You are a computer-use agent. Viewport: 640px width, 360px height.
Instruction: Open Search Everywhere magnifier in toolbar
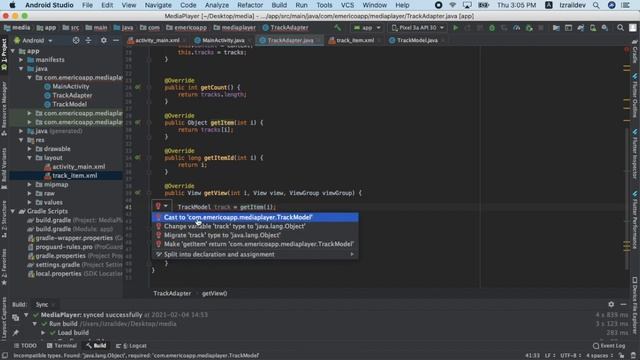[x=620, y=28]
